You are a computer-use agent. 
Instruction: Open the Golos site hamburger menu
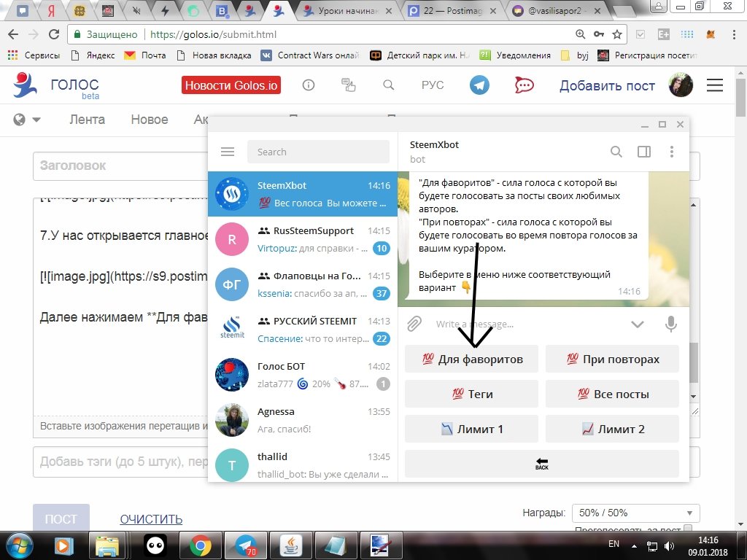point(715,85)
